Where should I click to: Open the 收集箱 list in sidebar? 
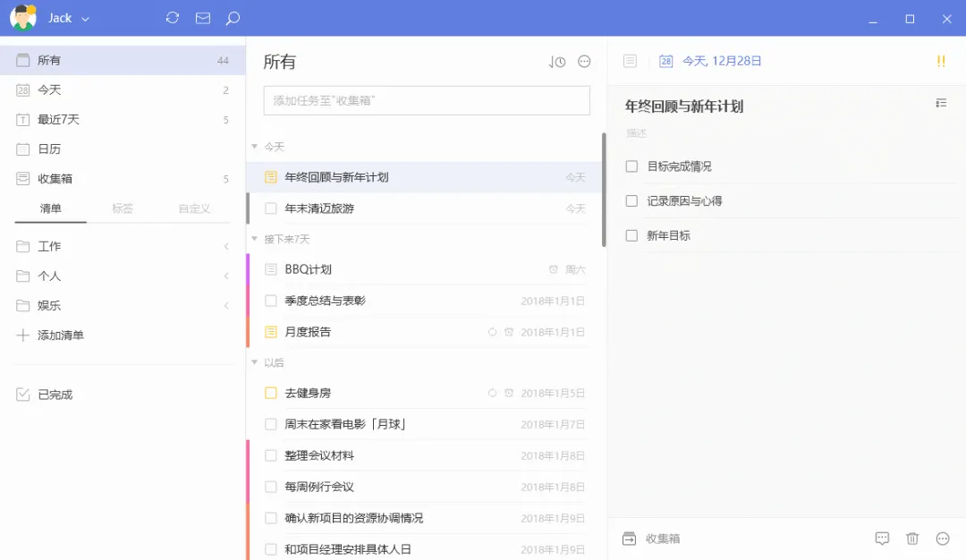123,179
